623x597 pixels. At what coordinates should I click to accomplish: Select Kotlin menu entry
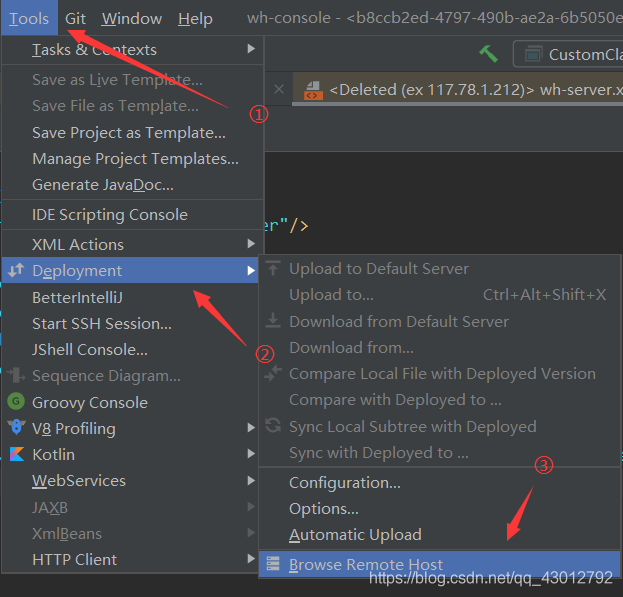coord(130,454)
